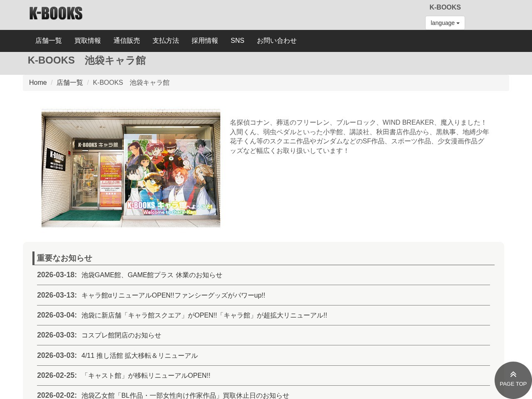Open the 採用情報 page
The height and width of the screenshot is (399, 532).
204,40
